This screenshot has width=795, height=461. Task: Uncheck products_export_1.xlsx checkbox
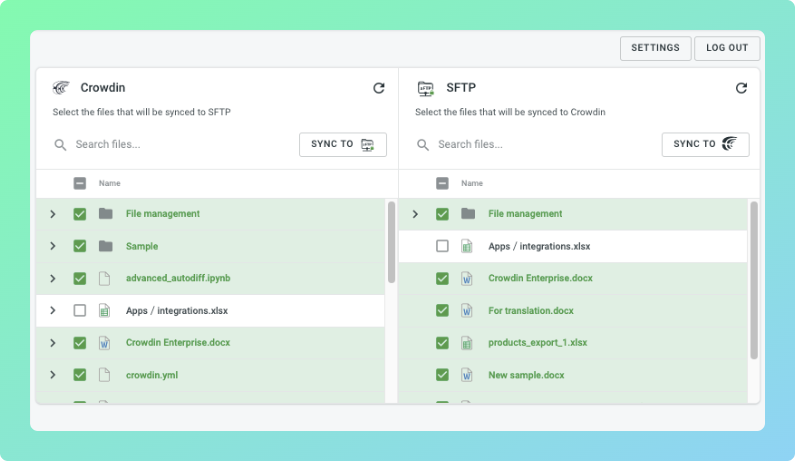pyautogui.click(x=442, y=343)
